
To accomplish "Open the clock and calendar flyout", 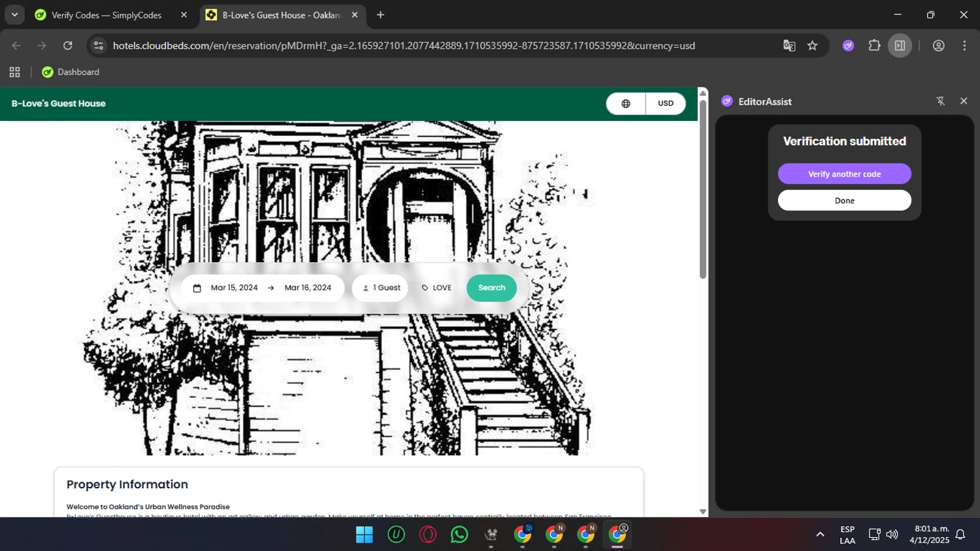I will 929,535.
